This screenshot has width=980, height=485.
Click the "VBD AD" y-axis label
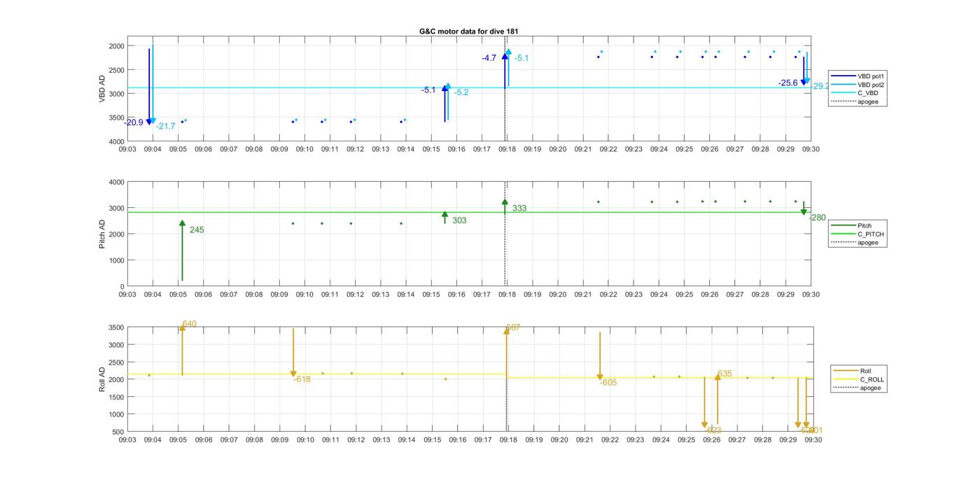pyautogui.click(x=102, y=89)
